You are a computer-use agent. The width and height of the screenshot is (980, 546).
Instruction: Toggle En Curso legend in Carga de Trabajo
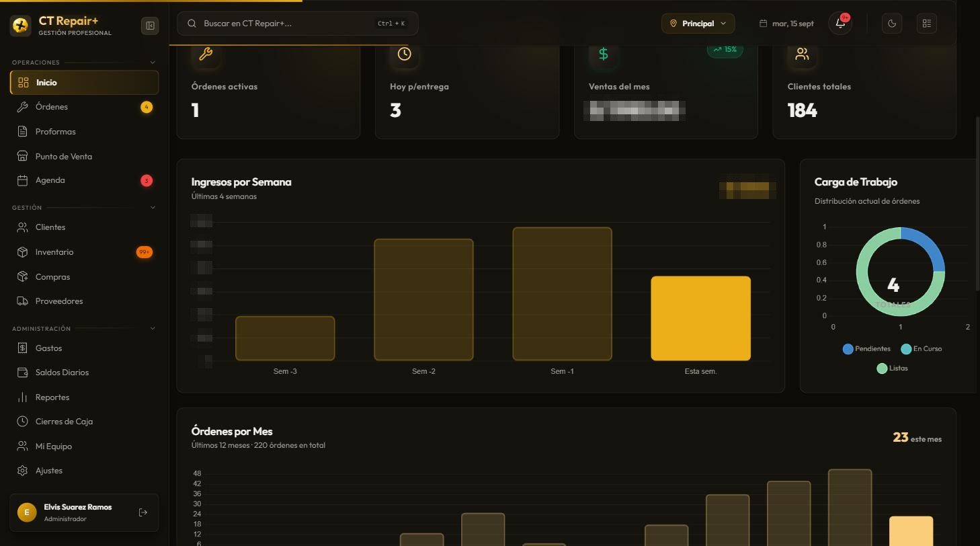click(x=921, y=349)
